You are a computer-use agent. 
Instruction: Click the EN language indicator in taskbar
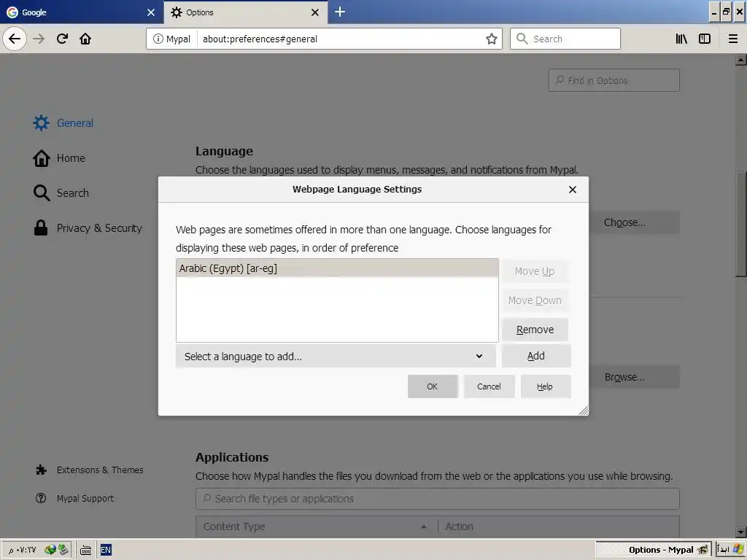(x=106, y=550)
